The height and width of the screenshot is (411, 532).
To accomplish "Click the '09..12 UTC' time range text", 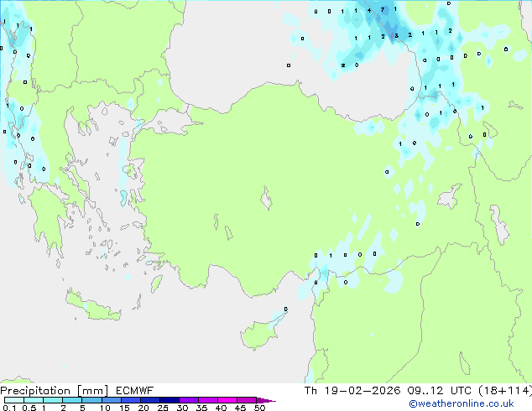I will click(x=439, y=391).
